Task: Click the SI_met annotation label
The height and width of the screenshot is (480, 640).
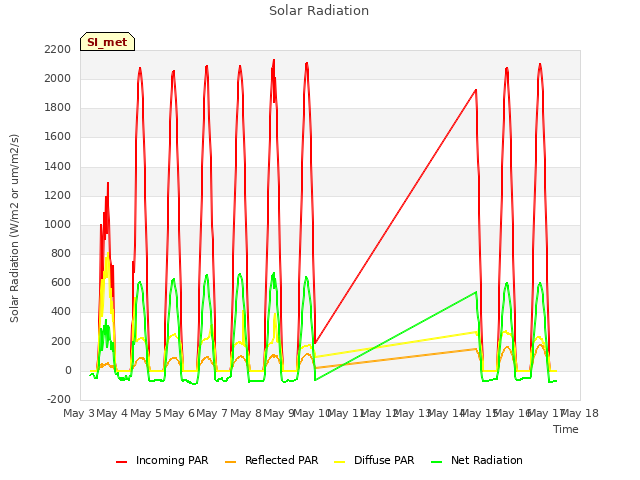Action: click(107, 42)
